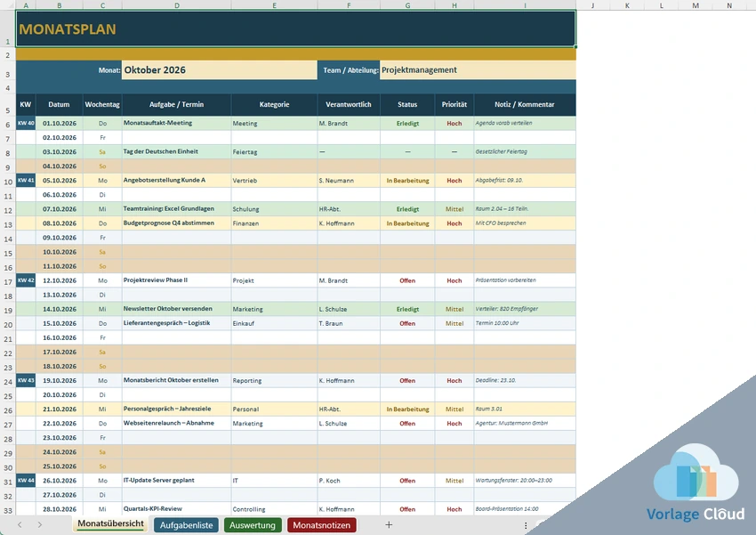Select row 10 header

point(8,182)
